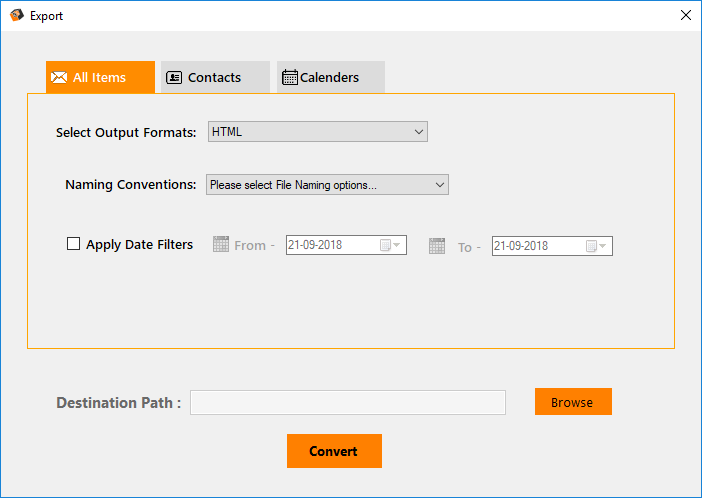
Task: Click the From date field showing 21-09-2018
Action: [330, 246]
